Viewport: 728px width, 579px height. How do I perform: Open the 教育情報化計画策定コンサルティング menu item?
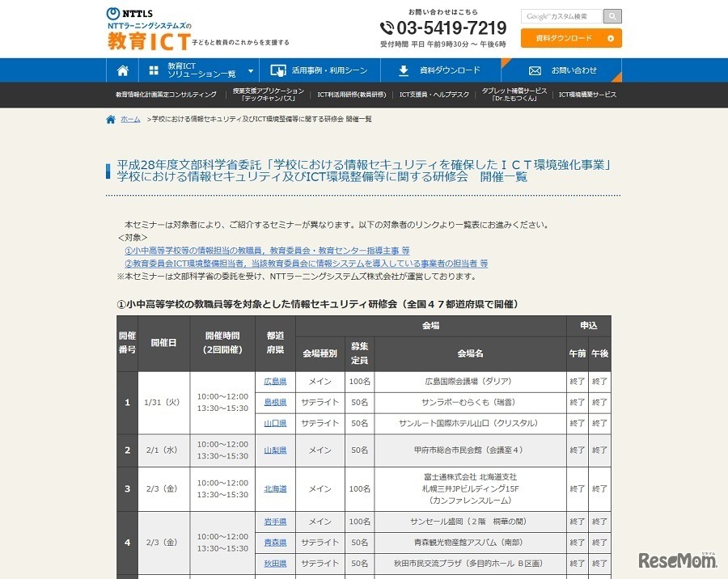166,95
